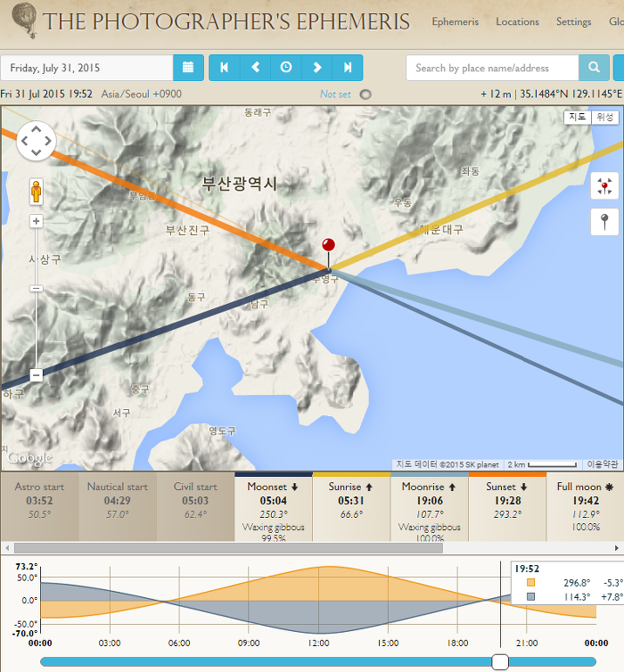The width and height of the screenshot is (624, 672).
Task: Open the Ephemeris menu
Action: [x=456, y=21]
